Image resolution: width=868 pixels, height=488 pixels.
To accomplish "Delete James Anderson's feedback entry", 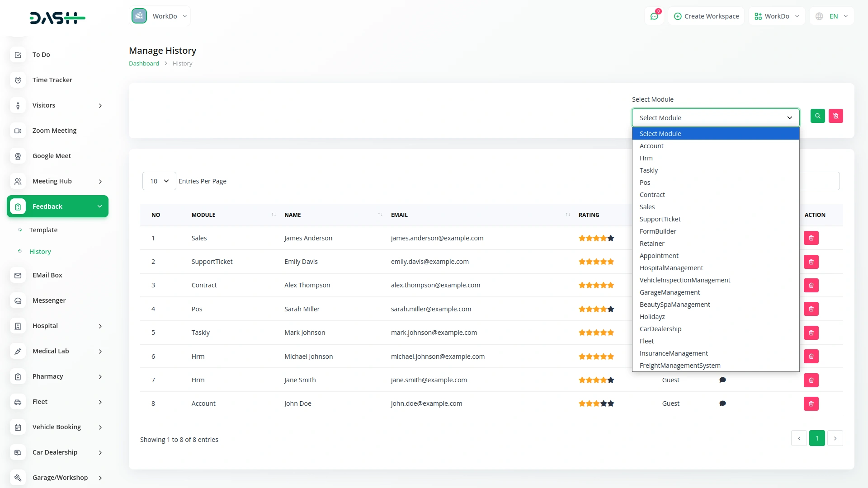I will point(811,238).
